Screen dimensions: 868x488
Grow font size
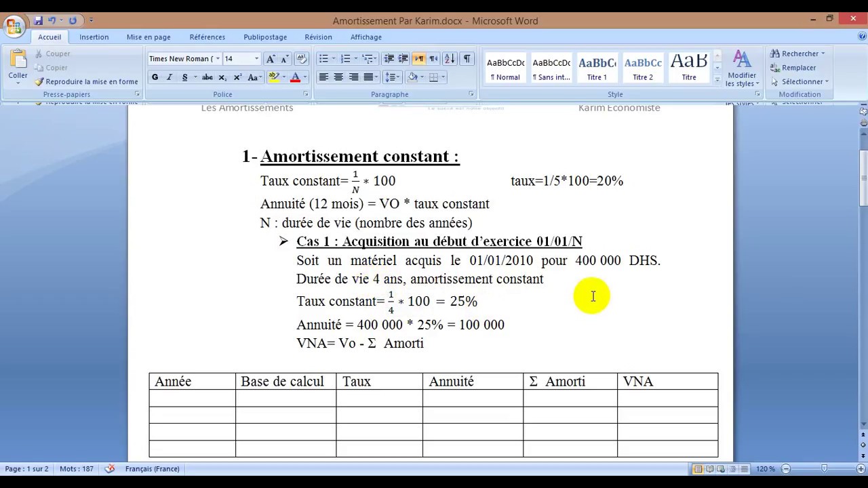[x=271, y=59]
